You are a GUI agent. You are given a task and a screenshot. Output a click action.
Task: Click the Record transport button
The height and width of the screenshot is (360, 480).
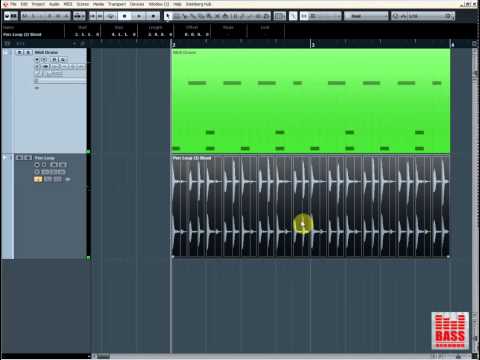click(153, 16)
